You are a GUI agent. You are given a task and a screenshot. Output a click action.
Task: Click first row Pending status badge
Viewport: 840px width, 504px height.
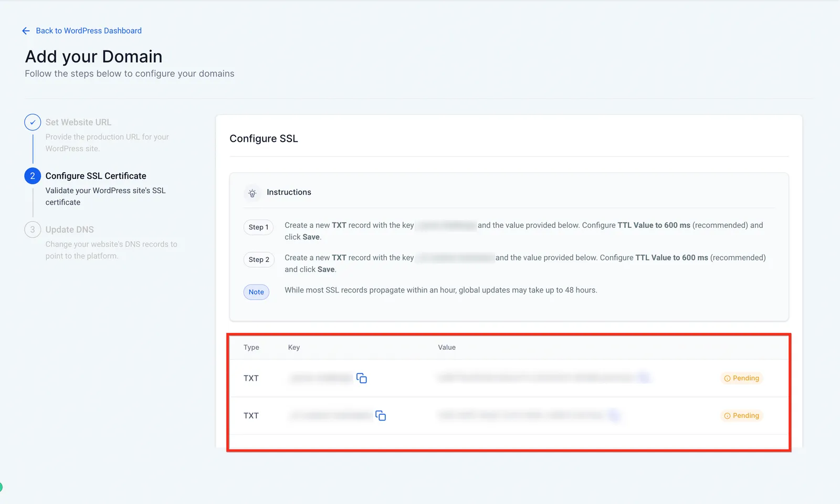[x=741, y=378]
